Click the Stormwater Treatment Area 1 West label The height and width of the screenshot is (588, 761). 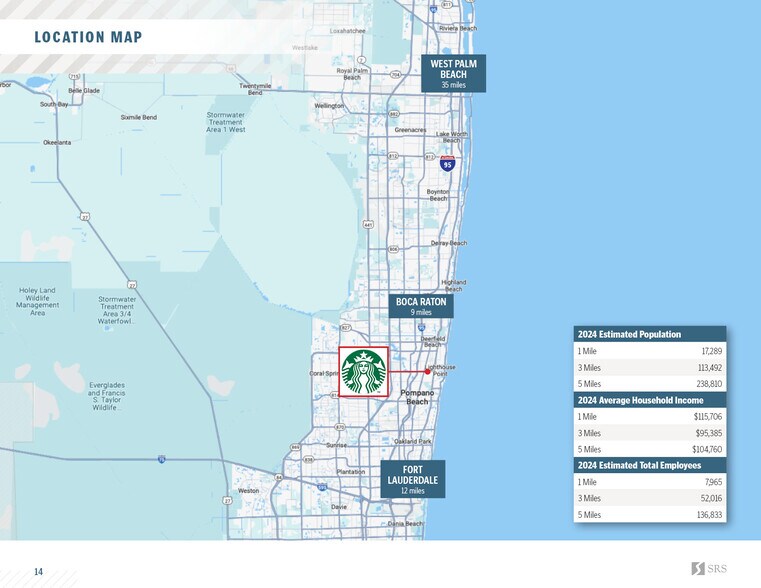tap(226, 122)
